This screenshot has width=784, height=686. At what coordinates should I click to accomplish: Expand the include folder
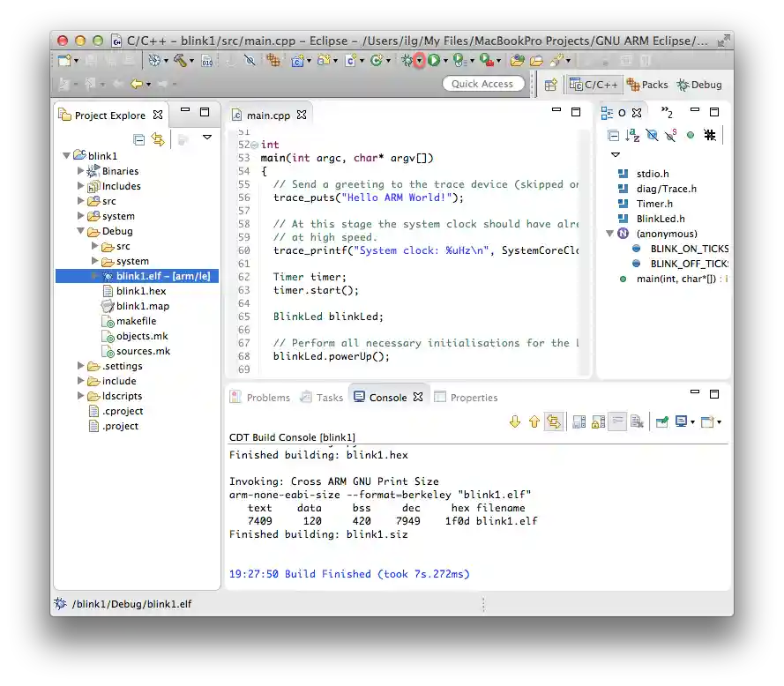80,381
